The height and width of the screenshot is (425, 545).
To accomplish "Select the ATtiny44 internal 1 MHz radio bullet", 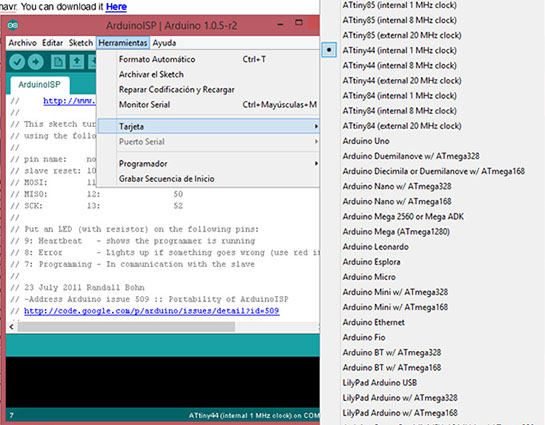I will [329, 50].
